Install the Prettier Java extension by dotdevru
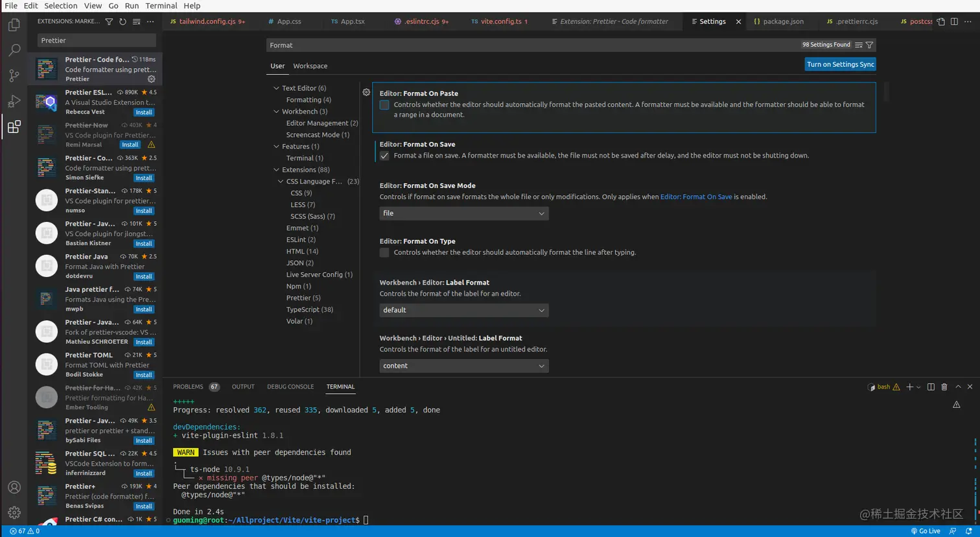Viewport: 980px width, 537px height. (144, 276)
